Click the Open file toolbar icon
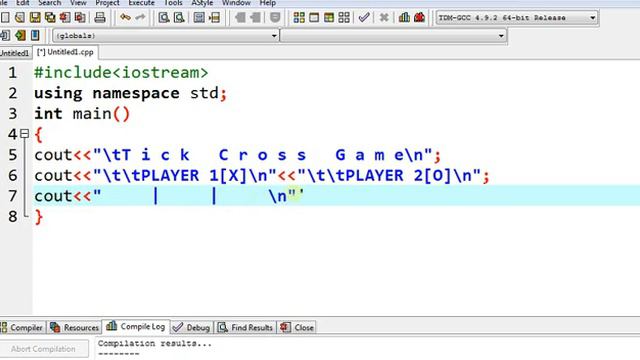This screenshot has height=360, width=640. (20, 18)
